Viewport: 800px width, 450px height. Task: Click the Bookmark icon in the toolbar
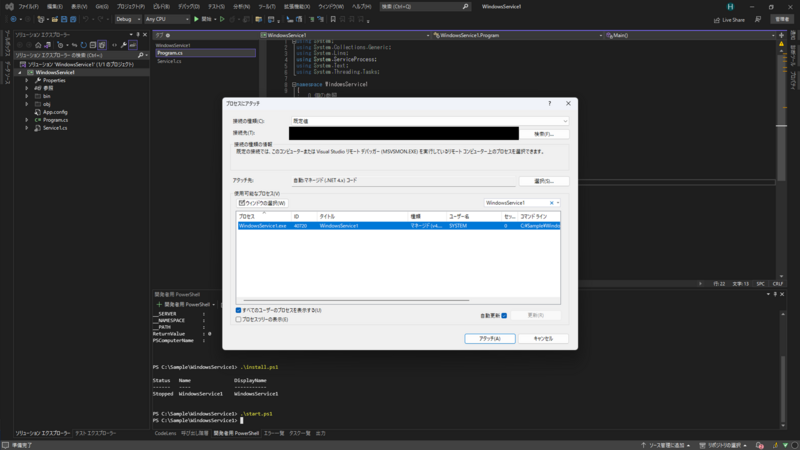pyautogui.click(x=333, y=19)
